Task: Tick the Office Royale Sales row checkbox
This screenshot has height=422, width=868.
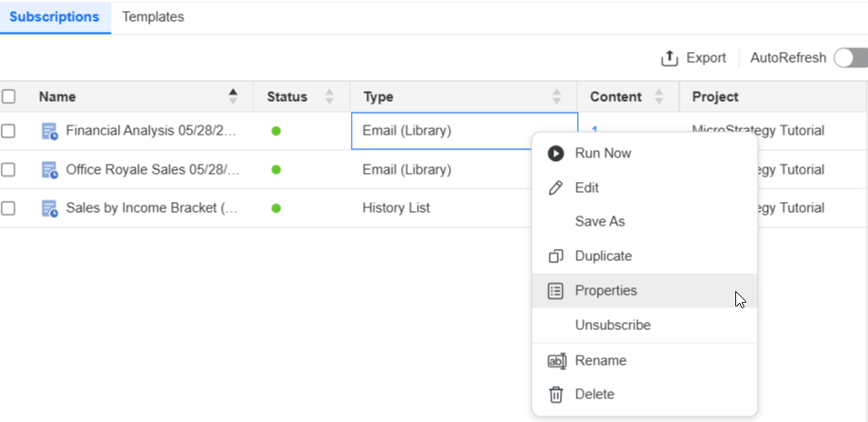Action: click(x=9, y=170)
